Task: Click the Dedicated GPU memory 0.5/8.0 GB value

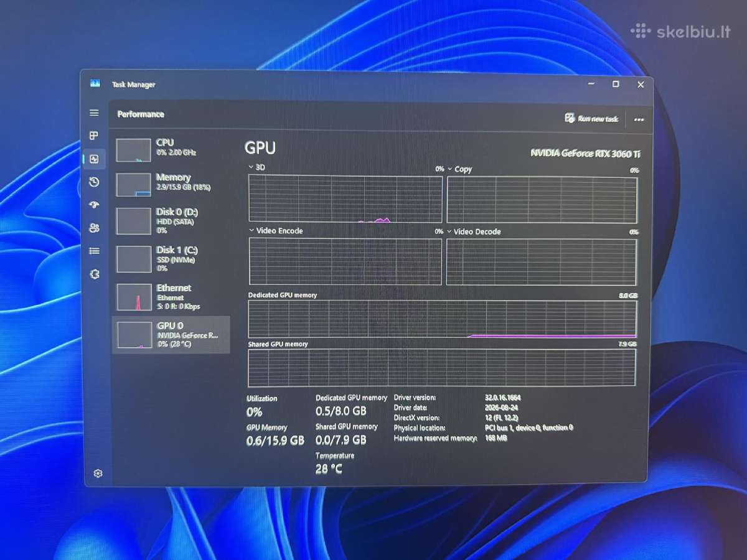Action: [341, 411]
